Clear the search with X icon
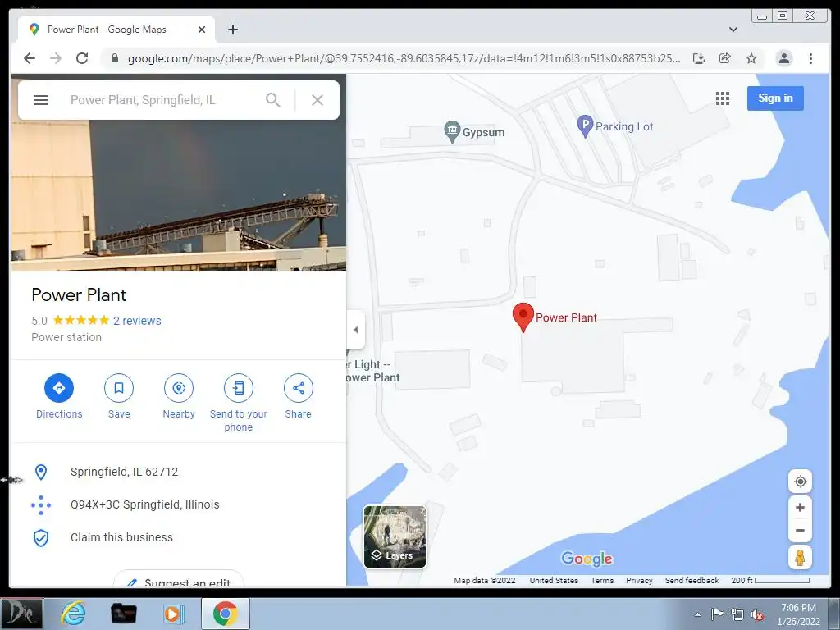The width and height of the screenshot is (840, 630). 317,100
